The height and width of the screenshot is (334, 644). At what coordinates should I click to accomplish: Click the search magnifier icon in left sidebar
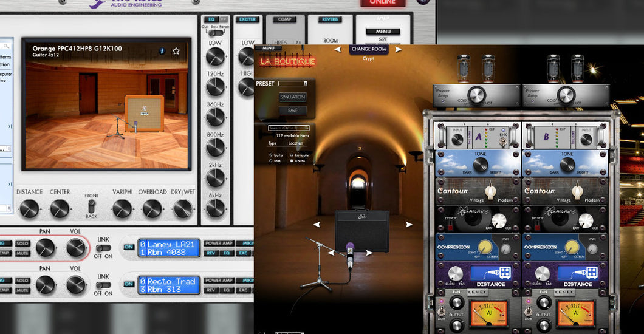[6, 46]
